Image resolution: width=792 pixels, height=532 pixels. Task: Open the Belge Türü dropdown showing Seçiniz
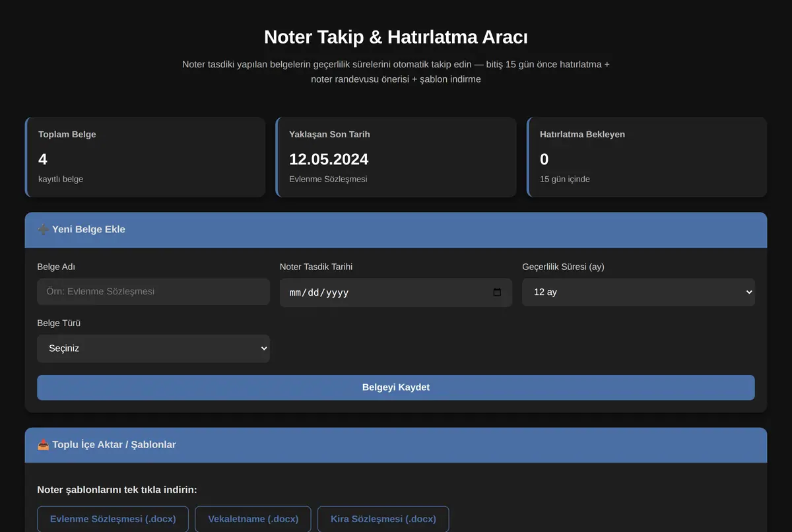pos(153,349)
